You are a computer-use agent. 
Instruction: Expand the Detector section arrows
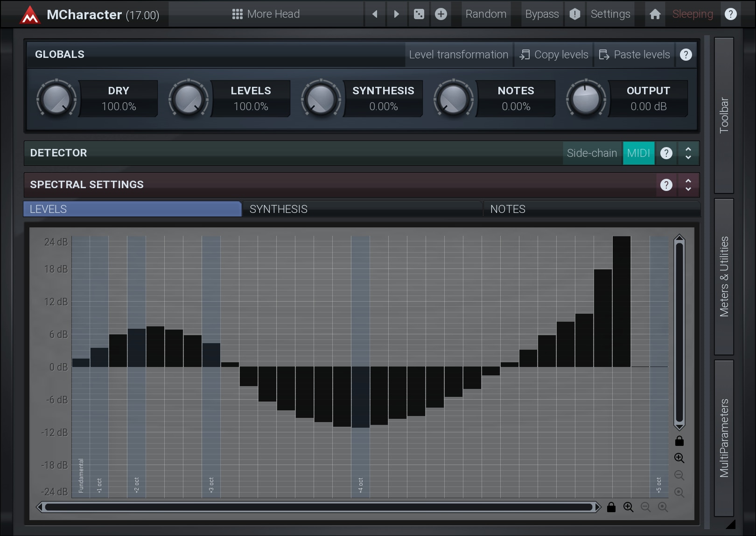(688, 153)
